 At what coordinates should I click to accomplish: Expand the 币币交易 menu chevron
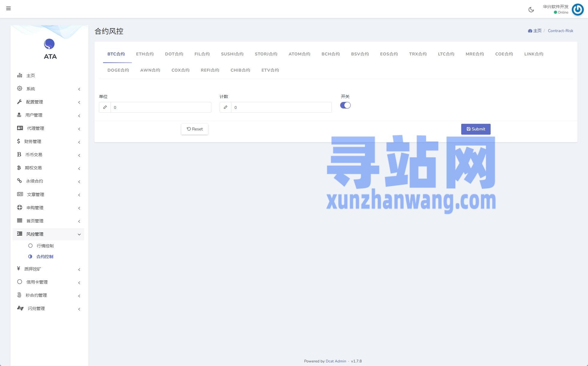pyautogui.click(x=79, y=155)
